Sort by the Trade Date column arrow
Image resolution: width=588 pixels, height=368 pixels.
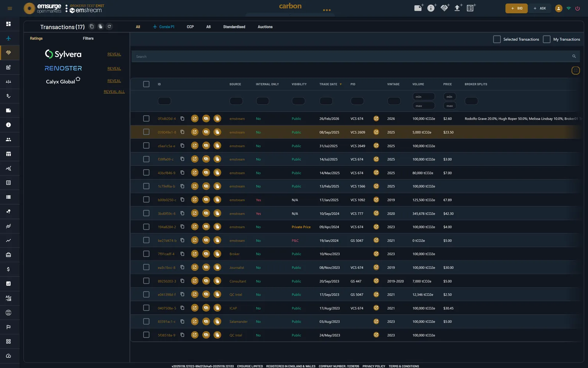pos(341,84)
